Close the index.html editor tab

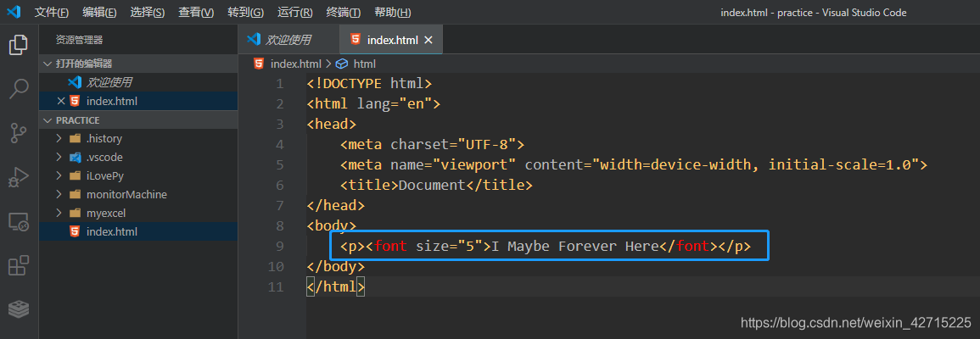coord(428,40)
